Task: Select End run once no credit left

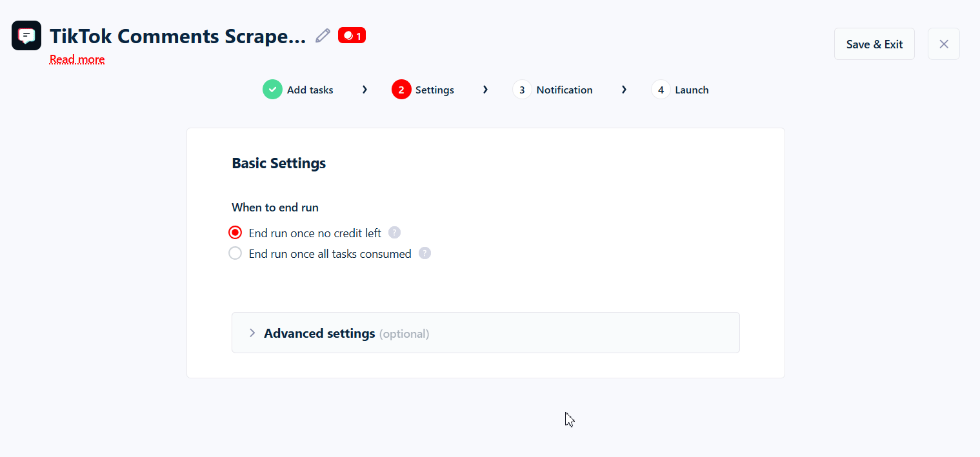Action: [235, 232]
